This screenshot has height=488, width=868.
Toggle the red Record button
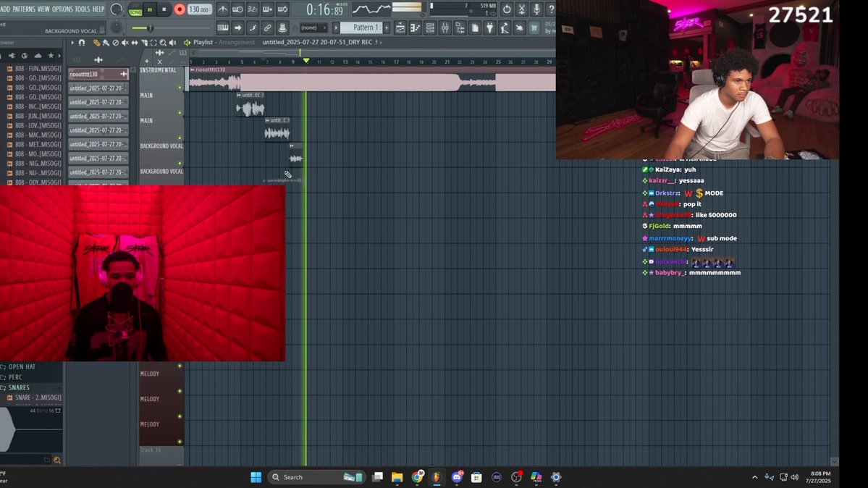[180, 9]
